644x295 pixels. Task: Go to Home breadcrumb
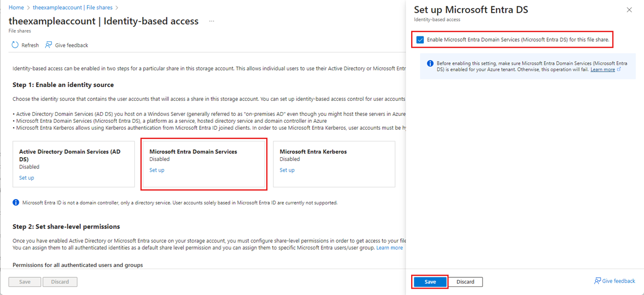click(16, 8)
